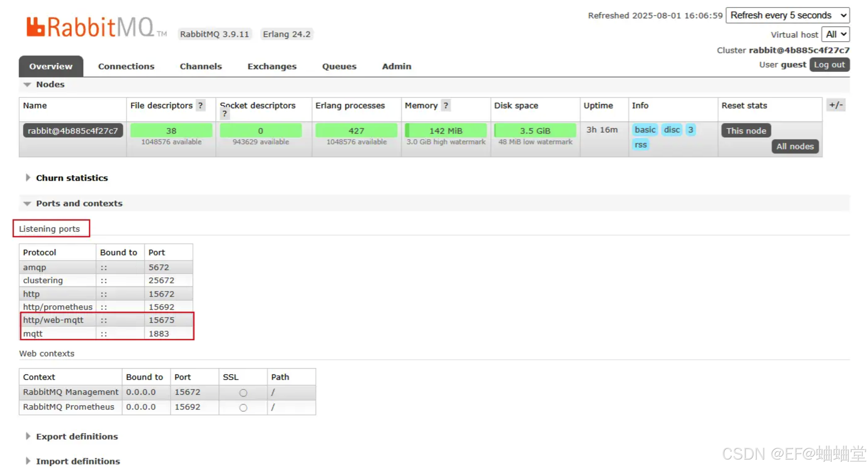Open the Connections tab
868x468 pixels.
tap(126, 66)
